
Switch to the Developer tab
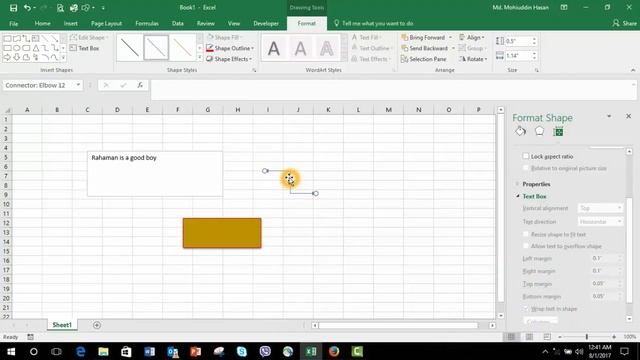(x=266, y=23)
